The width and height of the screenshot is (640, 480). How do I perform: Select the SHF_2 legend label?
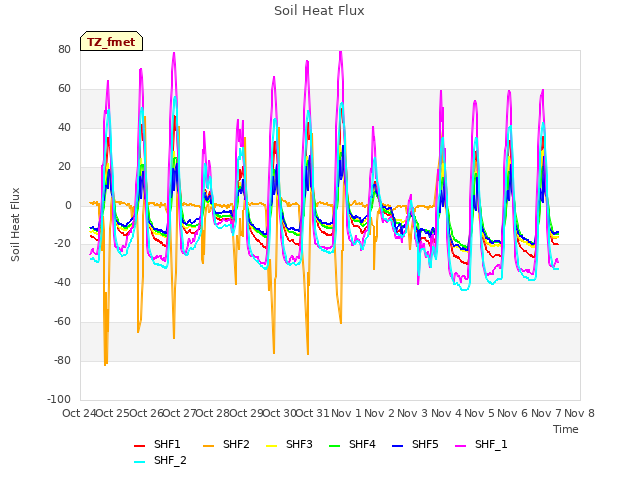[x=170, y=460]
